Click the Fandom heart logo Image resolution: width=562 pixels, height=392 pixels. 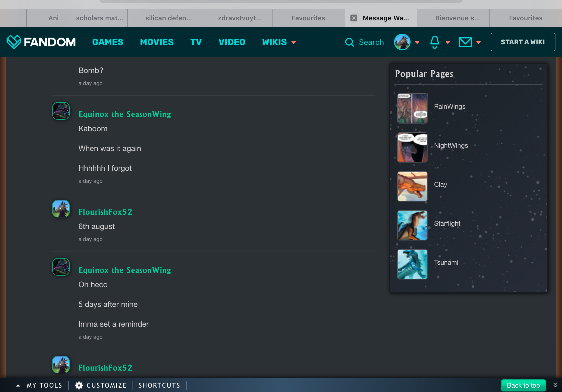14,42
